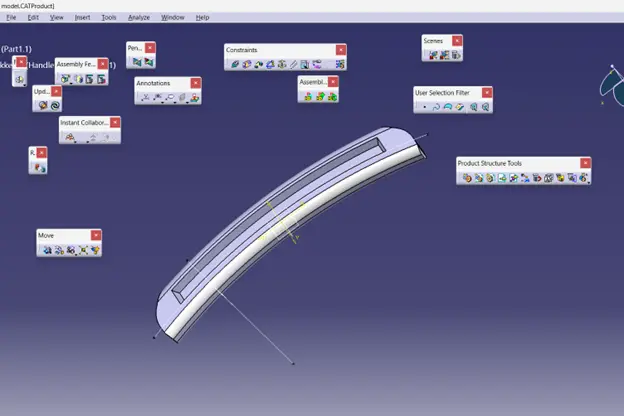Screen dimensions: 624x416
Task: Click the first icon in Constraints toolbar
Action: point(235,65)
